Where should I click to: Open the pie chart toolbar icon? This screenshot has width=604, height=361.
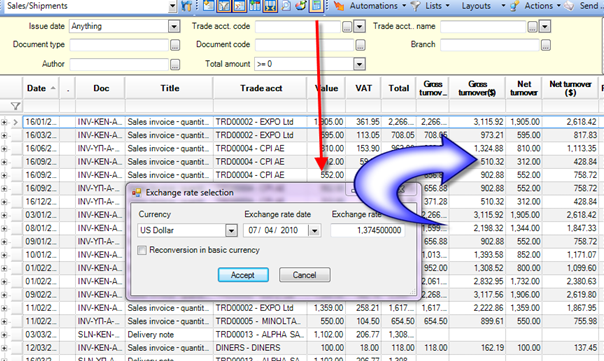pos(301,6)
